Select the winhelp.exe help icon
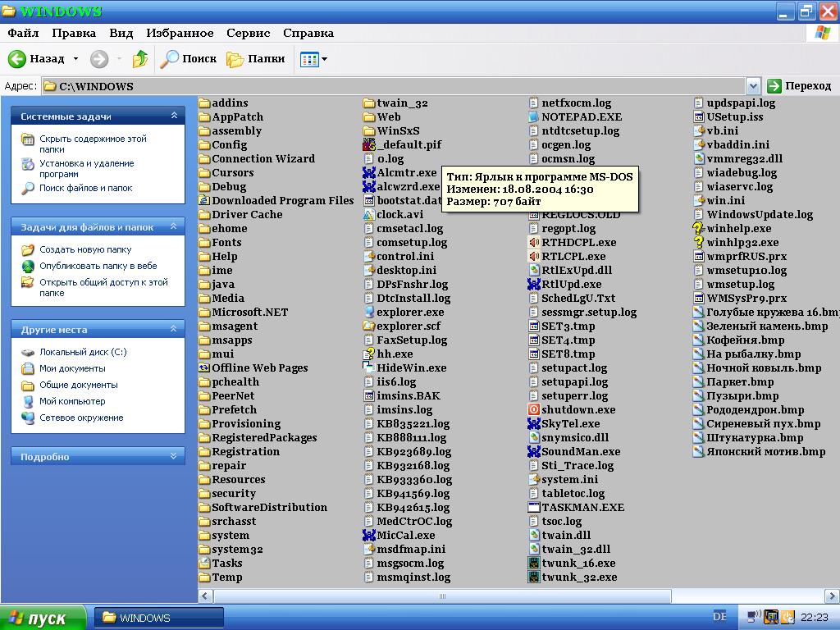The width and height of the screenshot is (840, 630). pos(699,228)
